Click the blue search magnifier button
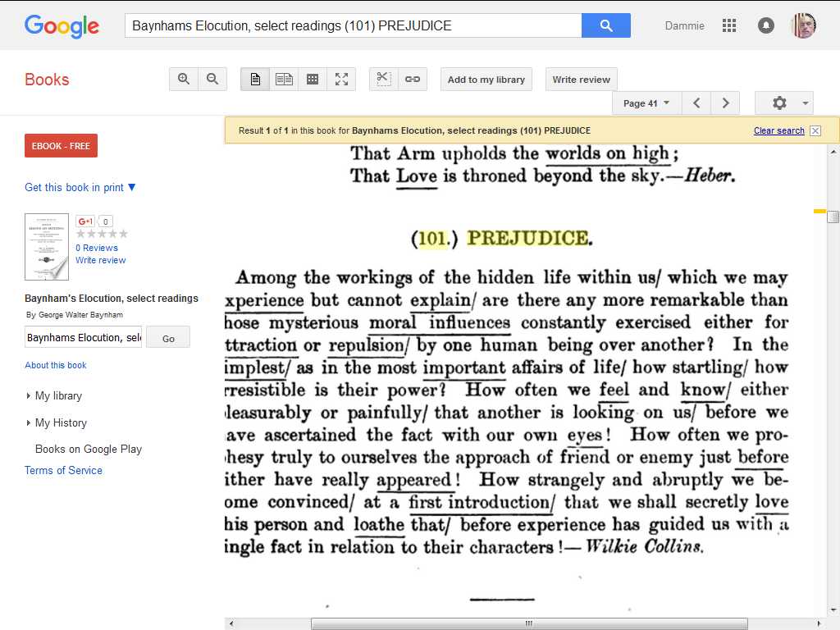Screen dimensions: 840x630 click(x=606, y=25)
